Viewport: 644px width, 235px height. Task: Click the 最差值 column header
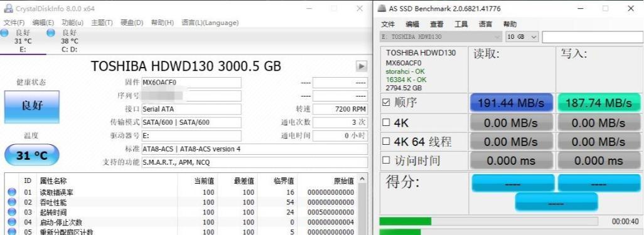(x=244, y=181)
